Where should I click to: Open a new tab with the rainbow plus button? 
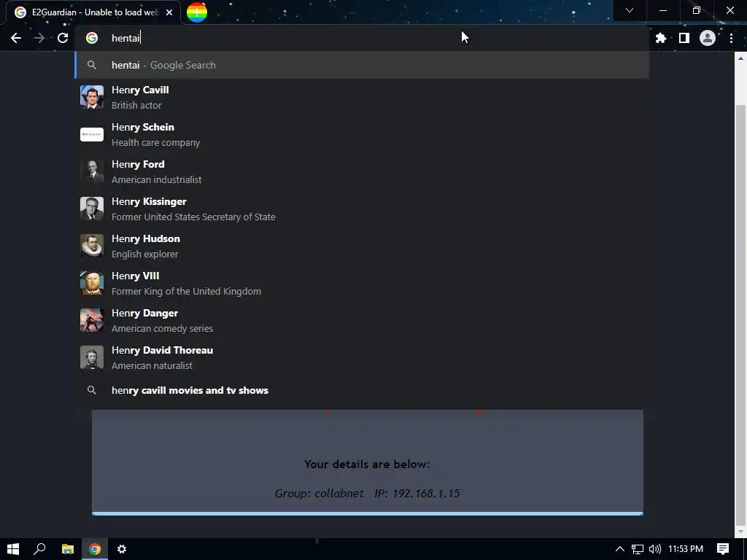(x=197, y=12)
